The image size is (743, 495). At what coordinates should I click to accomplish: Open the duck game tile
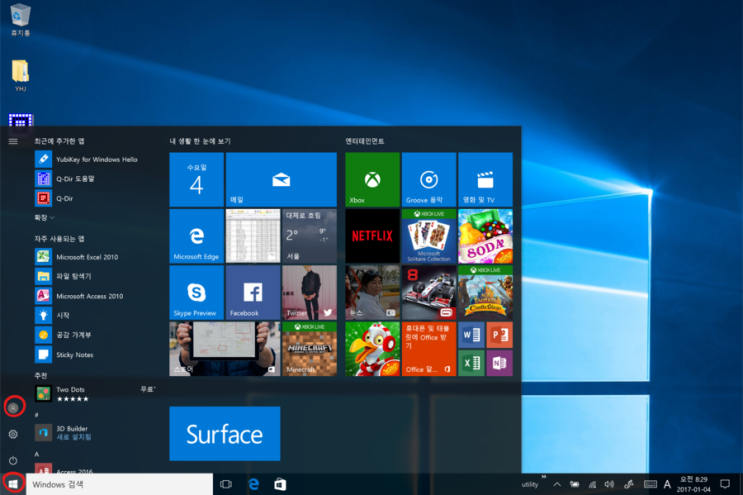pos(372,349)
